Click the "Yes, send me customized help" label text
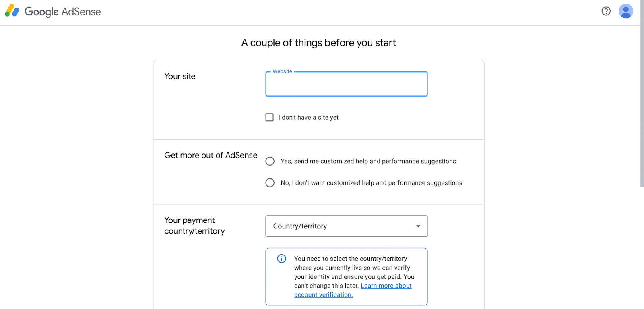This screenshot has width=644, height=309. tap(368, 161)
